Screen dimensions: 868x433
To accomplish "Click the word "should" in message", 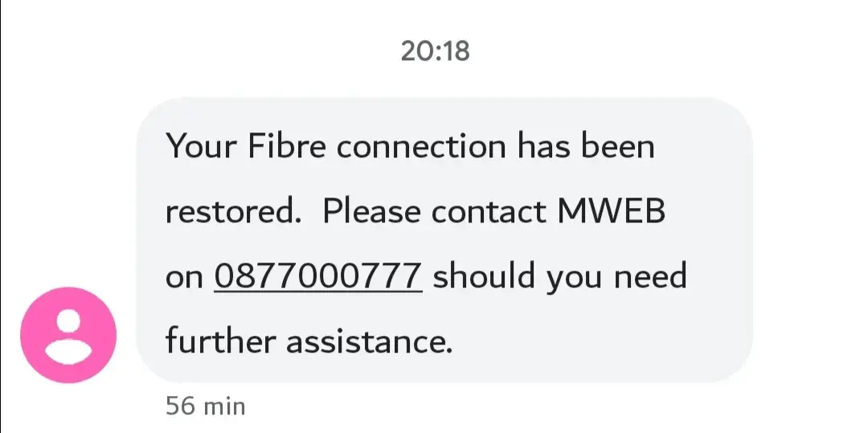I will coord(484,277).
